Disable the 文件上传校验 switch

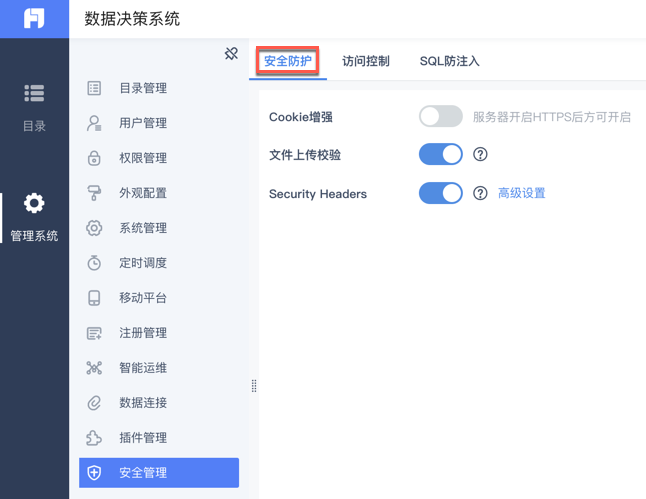coord(440,155)
